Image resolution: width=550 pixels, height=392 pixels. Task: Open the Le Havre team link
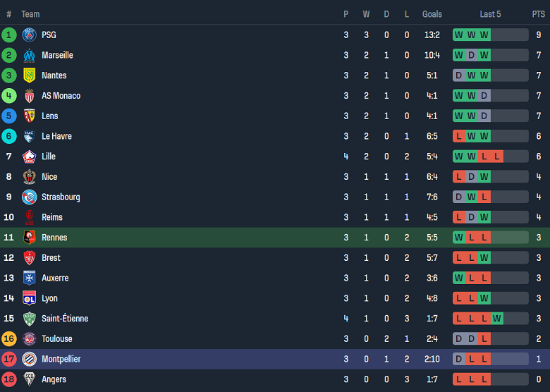[56, 136]
